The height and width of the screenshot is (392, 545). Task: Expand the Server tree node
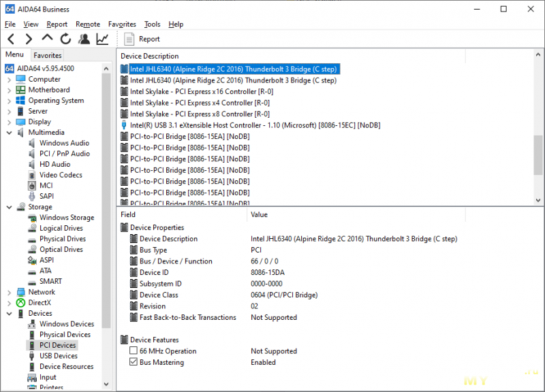click(x=10, y=112)
